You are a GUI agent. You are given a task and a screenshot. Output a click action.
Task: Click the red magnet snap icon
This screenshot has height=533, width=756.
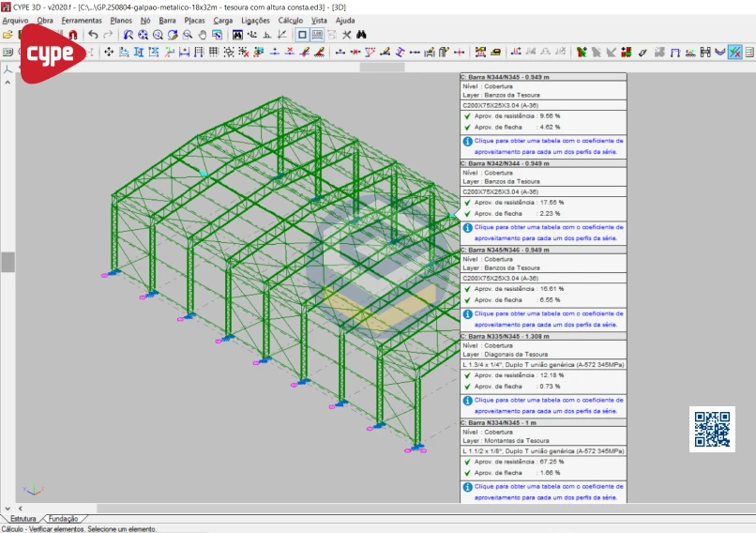tap(73, 35)
